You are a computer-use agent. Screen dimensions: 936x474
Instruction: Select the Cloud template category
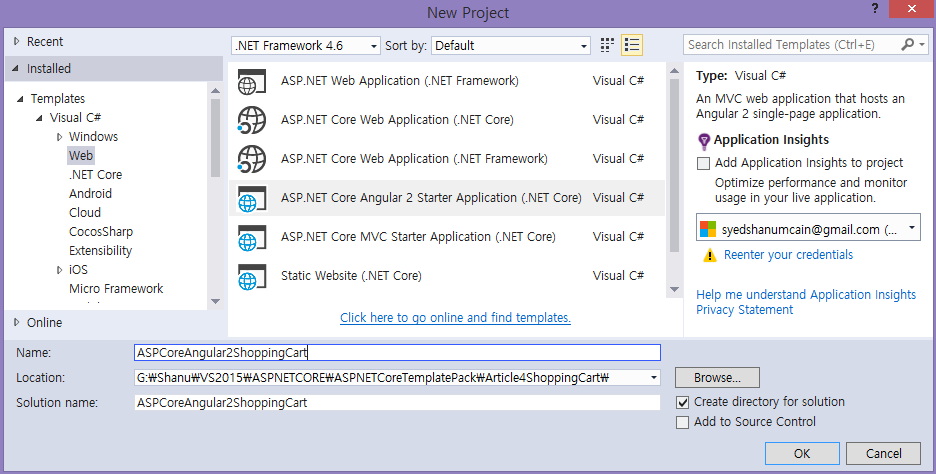tap(85, 213)
